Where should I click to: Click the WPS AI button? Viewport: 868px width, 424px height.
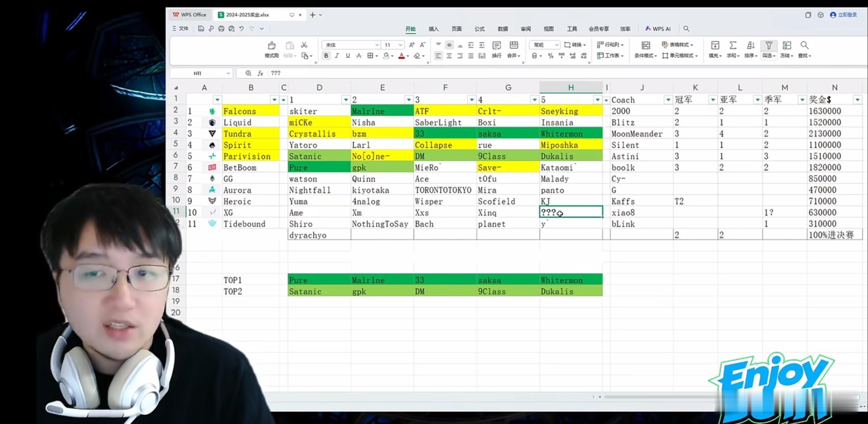coord(658,29)
